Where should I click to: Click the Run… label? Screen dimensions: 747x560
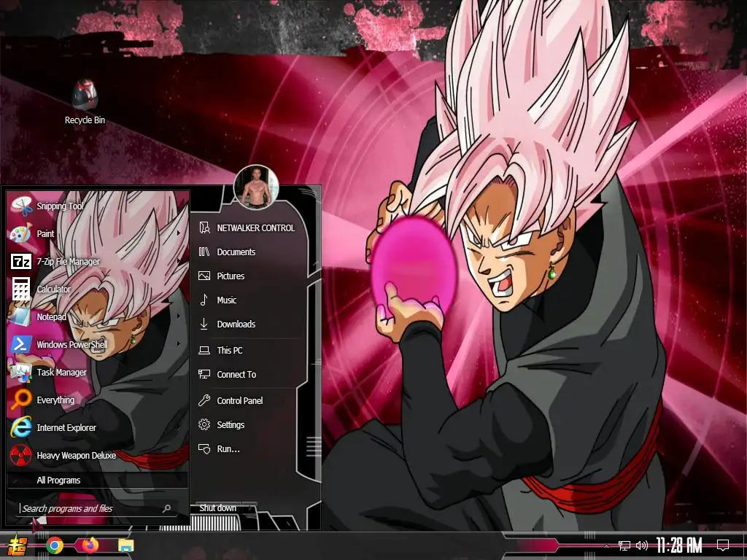coord(228,449)
